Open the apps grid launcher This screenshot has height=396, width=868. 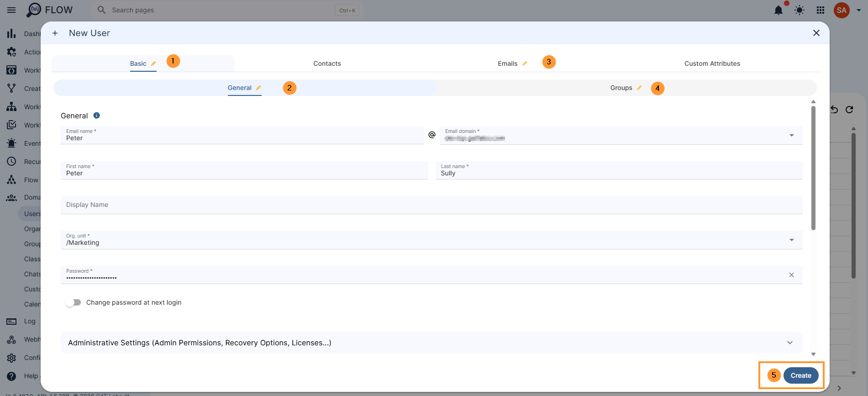pyautogui.click(x=821, y=10)
